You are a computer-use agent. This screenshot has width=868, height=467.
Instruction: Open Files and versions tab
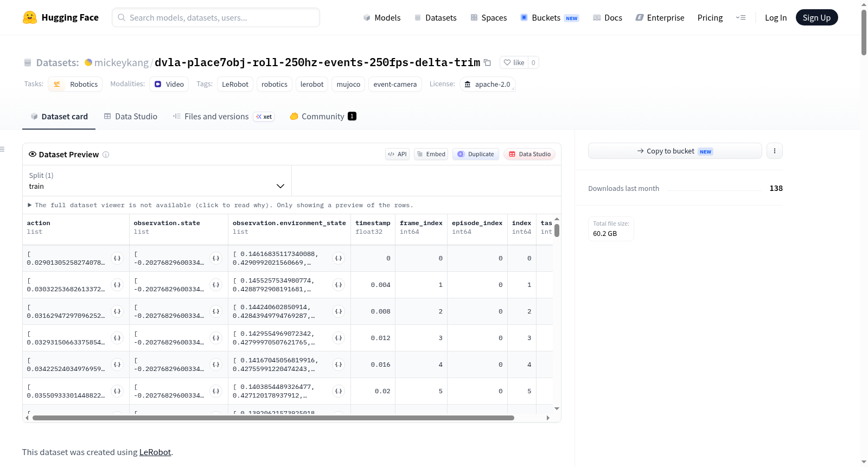pos(224,116)
